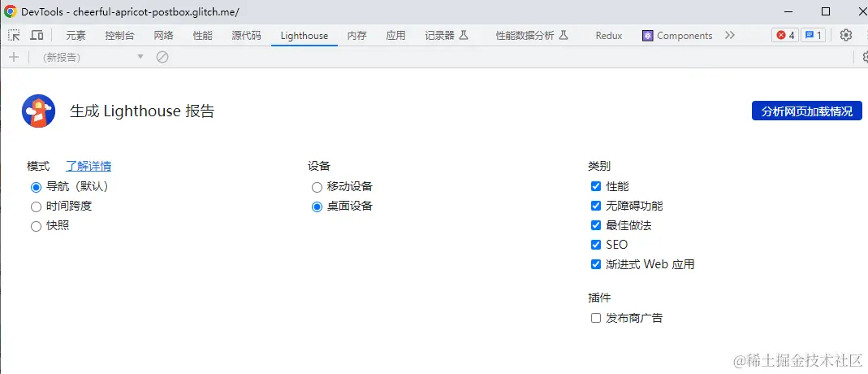The height and width of the screenshot is (374, 868).
Task: Uncheck the 性能 category checkbox
Action: click(596, 186)
